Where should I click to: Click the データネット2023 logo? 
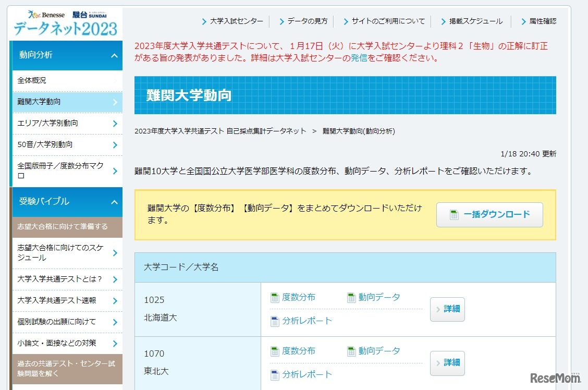(x=66, y=23)
